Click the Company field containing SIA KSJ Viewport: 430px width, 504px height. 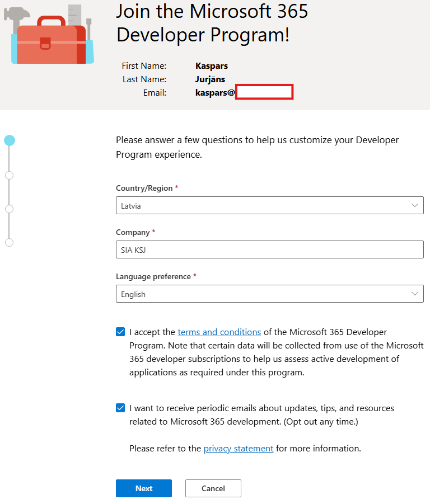270,249
